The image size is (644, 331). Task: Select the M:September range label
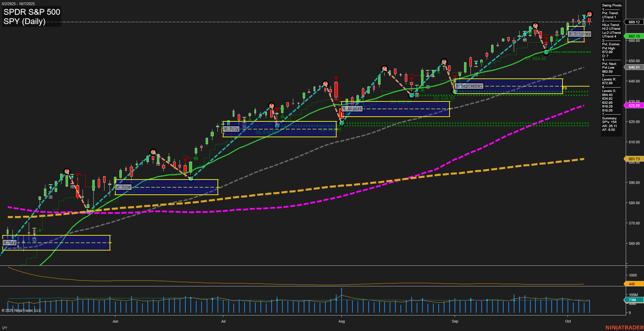click(469, 86)
